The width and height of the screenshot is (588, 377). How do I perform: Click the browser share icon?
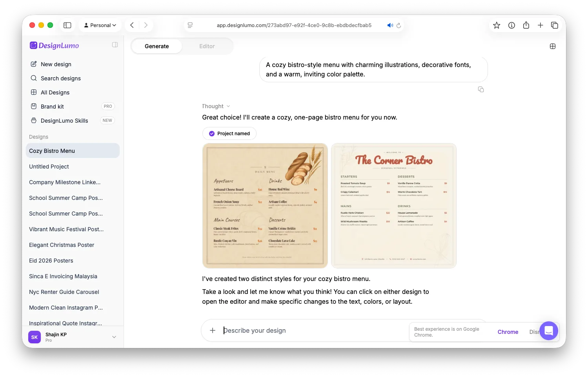526,25
